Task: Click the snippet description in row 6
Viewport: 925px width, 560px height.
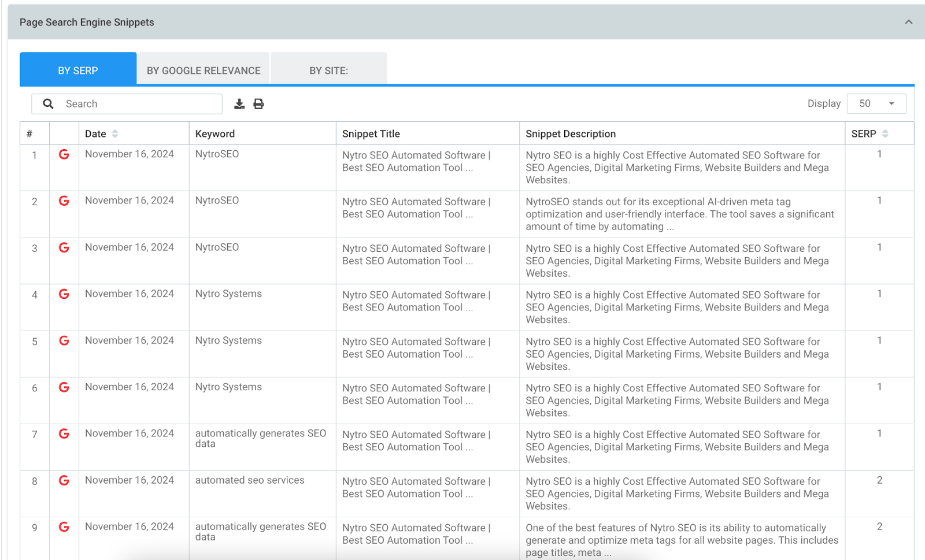Action: [x=677, y=400]
